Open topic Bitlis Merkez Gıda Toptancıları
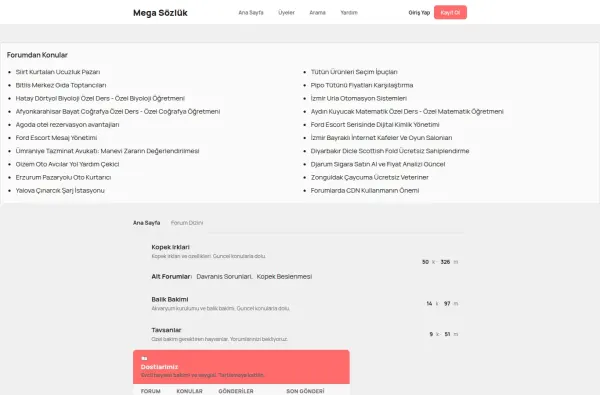This screenshot has width=600, height=395. 61,85
